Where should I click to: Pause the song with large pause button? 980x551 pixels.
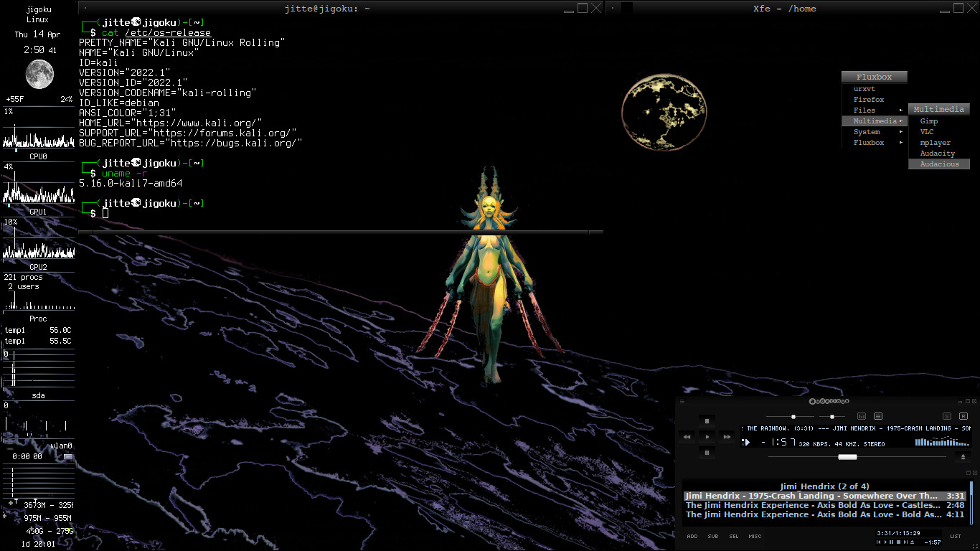tap(707, 453)
